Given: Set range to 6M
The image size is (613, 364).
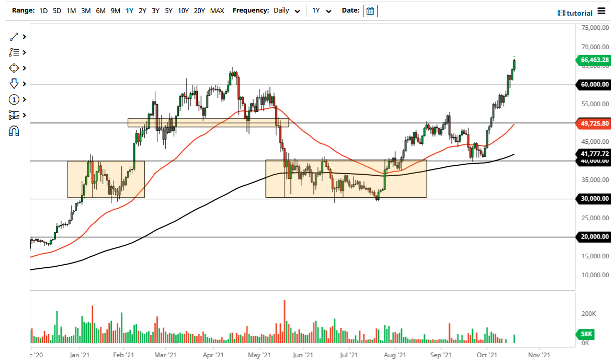Looking at the screenshot, I should pos(101,11).
